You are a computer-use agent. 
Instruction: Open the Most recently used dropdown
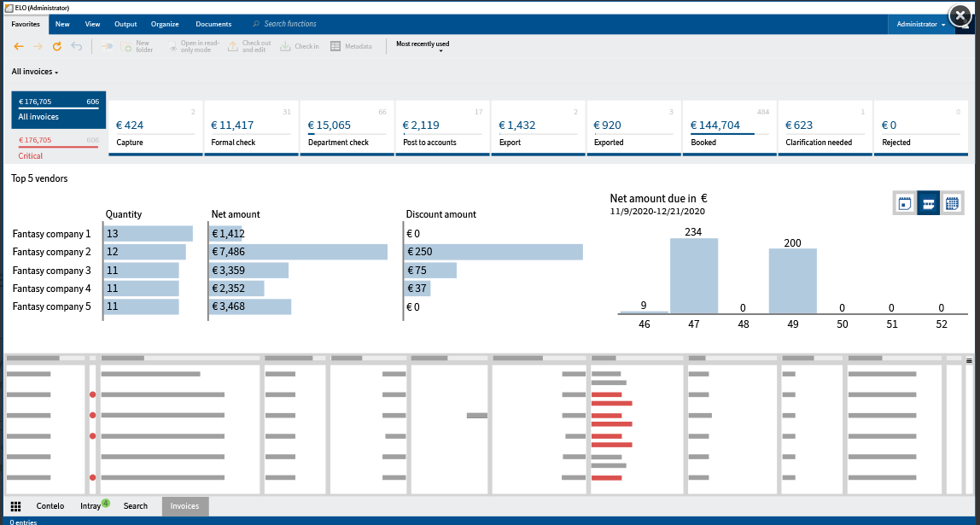coord(423,46)
